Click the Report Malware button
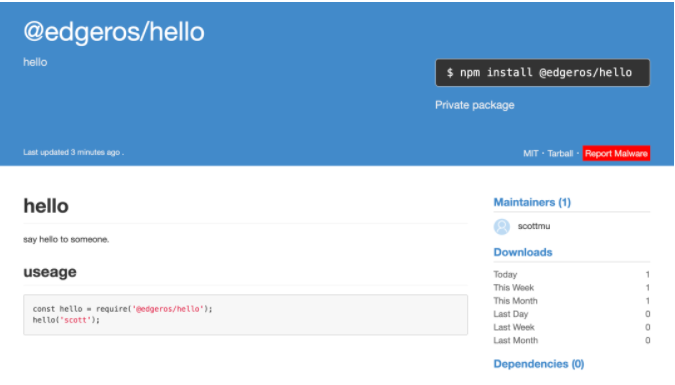Screen dimensions: 675x385 (616, 153)
